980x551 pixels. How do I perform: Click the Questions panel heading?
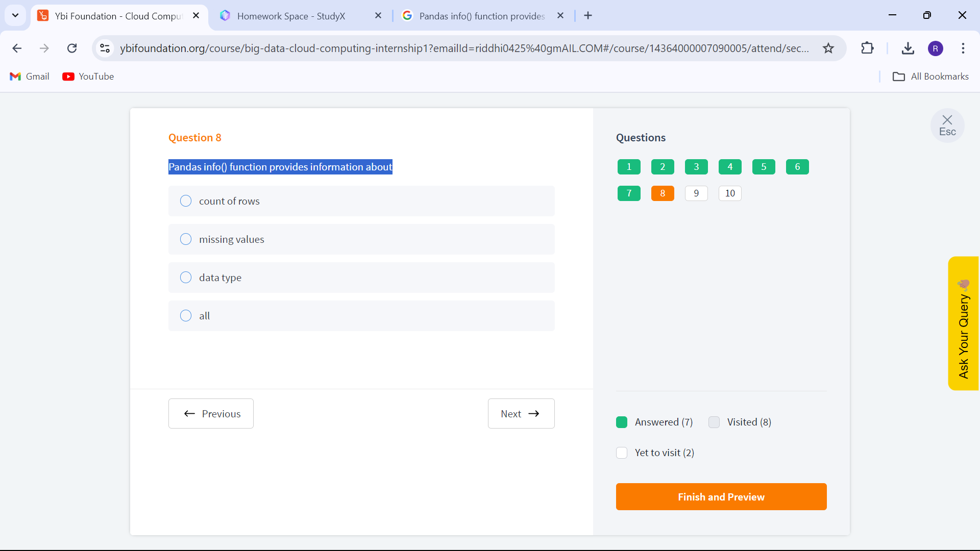pyautogui.click(x=641, y=138)
